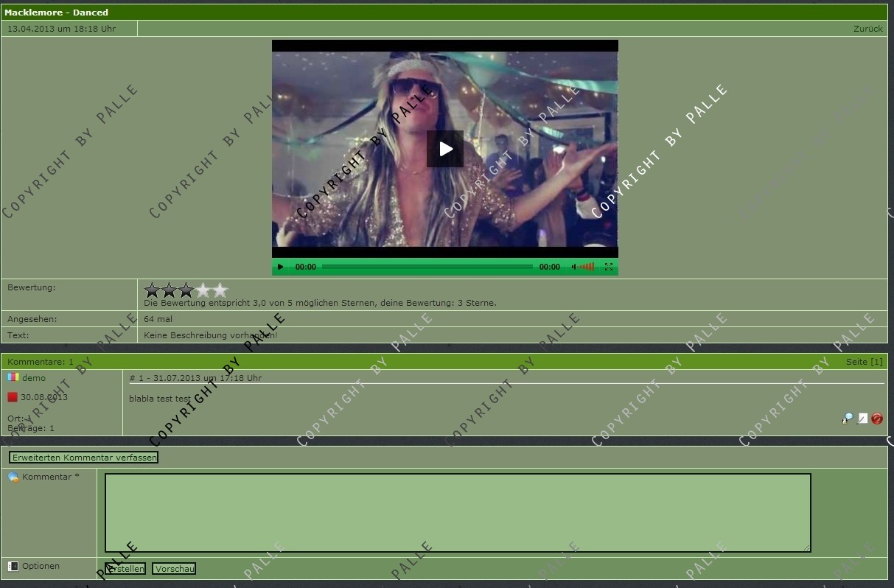Edit the comment with the pencil icon
Image resolution: width=894 pixels, height=588 pixels.
(x=862, y=419)
